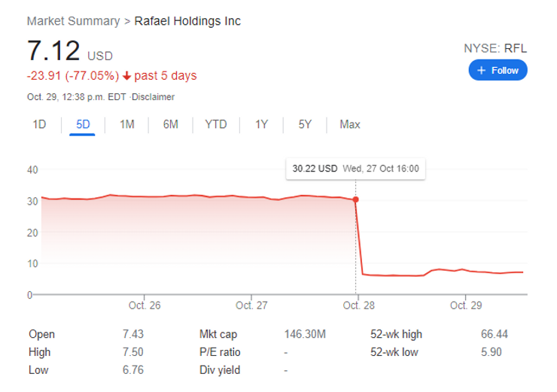557x392 pixels.
Task: Select the 5Y time range tab
Action: click(x=305, y=124)
